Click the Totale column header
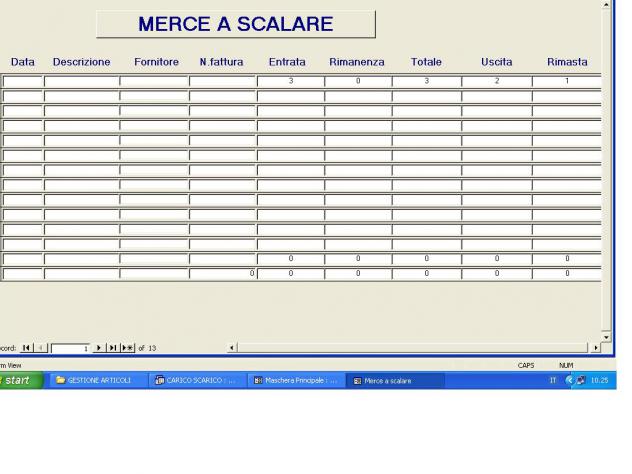This screenshot has height=474, width=632. tap(426, 62)
